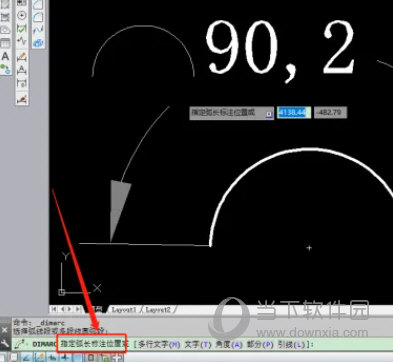Image resolution: width=393 pixels, height=362 pixels.
Task: Select the thin arc at upper left
Action: coord(143,27)
